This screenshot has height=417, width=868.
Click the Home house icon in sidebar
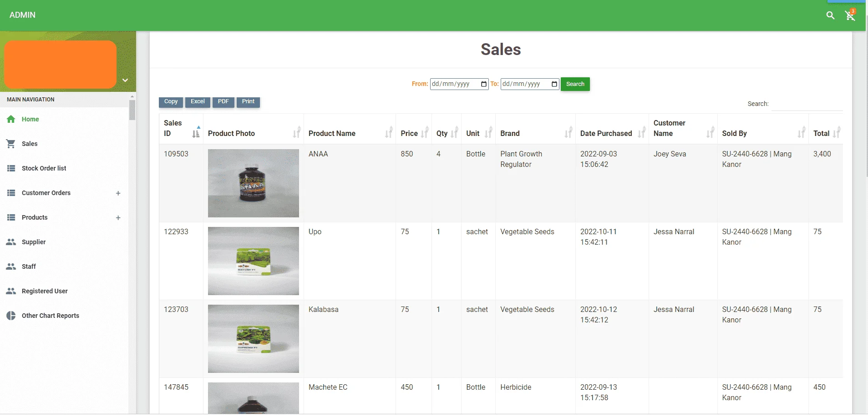(11, 119)
